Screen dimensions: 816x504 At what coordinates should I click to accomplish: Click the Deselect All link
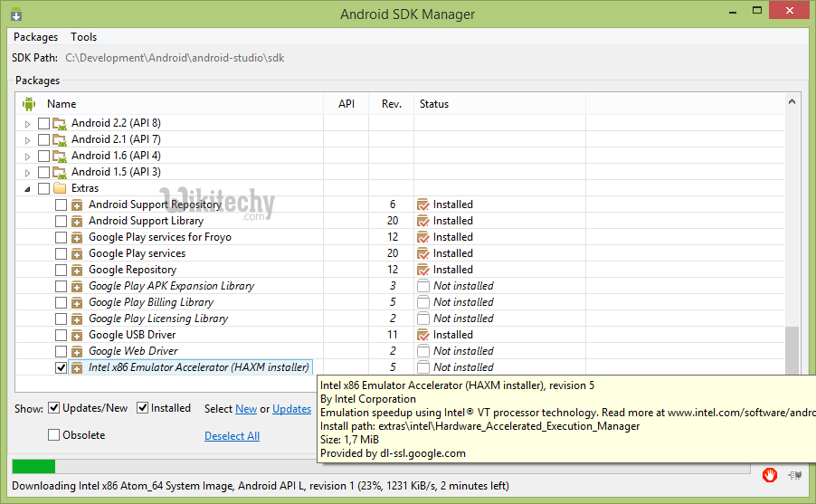(x=232, y=436)
